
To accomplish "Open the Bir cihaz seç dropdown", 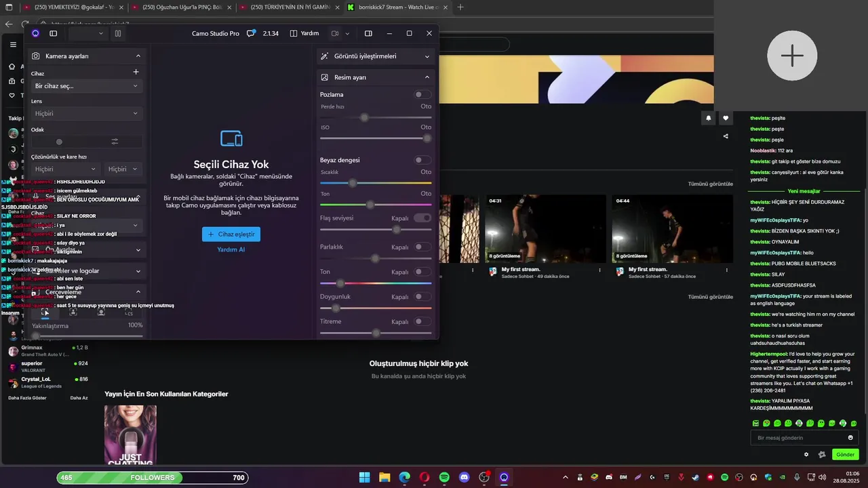I will click(x=87, y=86).
